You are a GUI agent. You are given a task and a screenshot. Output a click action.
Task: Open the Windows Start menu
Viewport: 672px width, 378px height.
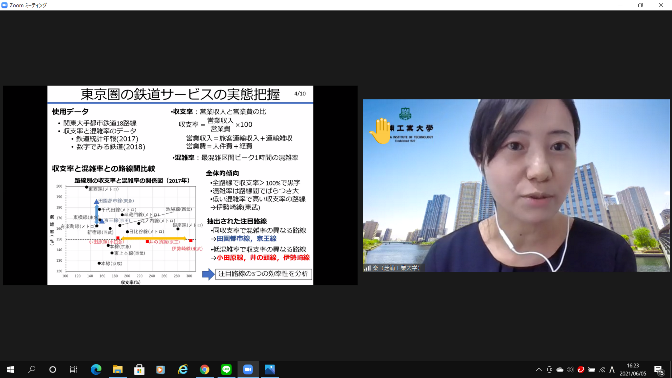[10, 369]
